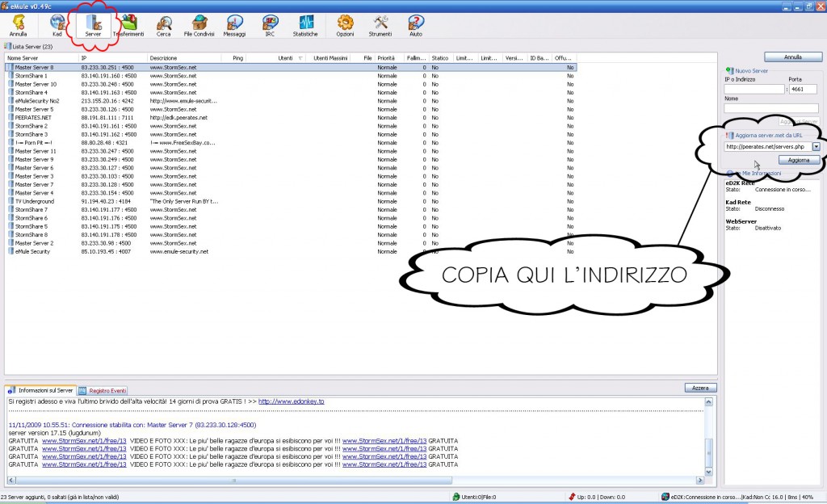827x504 pixels.
Task: Click the server.met URL text field
Action: click(767, 146)
